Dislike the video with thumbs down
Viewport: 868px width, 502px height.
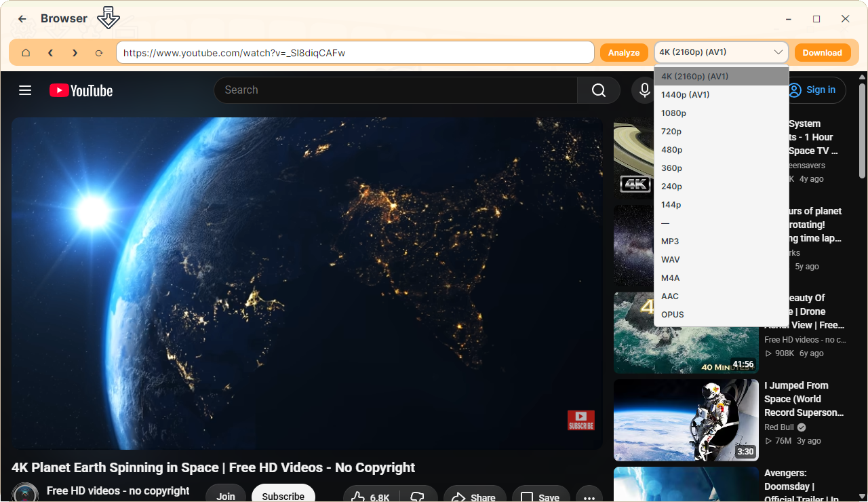click(x=418, y=497)
